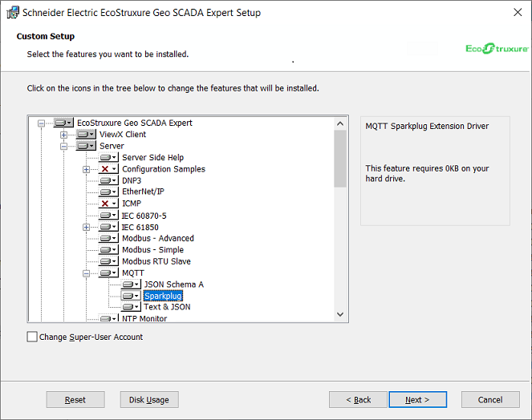Click the feature icon beside EtherNet/IP
Image resolution: width=532 pixels, height=420 pixels.
tap(108, 192)
